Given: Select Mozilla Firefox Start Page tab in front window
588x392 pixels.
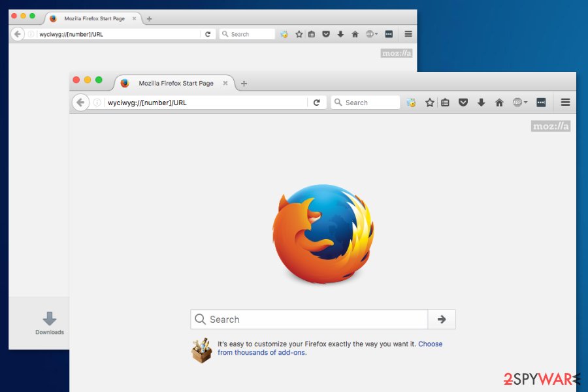Looking at the screenshot, I should tap(174, 83).
